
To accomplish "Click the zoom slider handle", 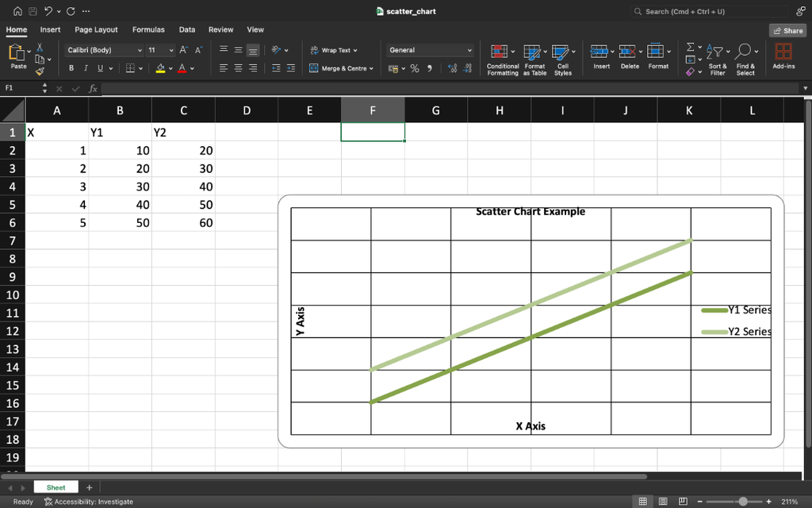I will [743, 502].
